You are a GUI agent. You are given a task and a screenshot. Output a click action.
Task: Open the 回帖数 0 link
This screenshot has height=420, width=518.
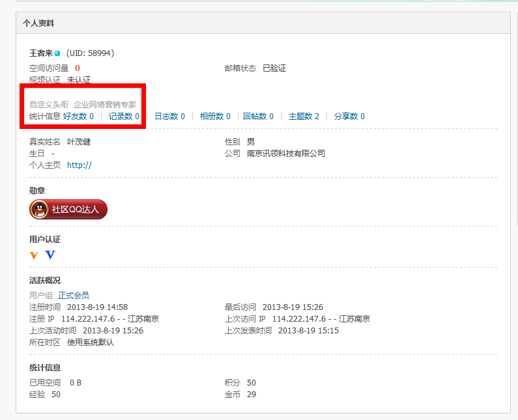(258, 116)
